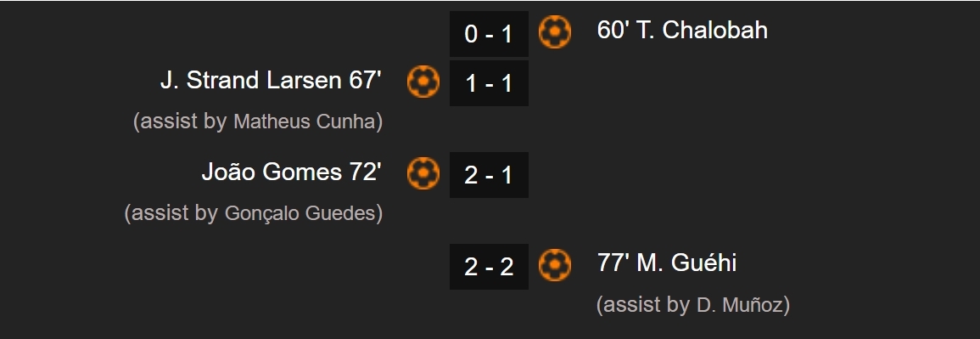Click goal ball icon next to Strand Larsen
Viewport: 980px width, 339px height.
tap(423, 82)
